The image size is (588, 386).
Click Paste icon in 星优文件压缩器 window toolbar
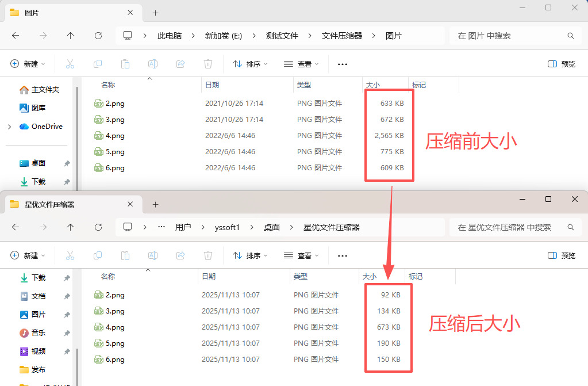tap(125, 256)
